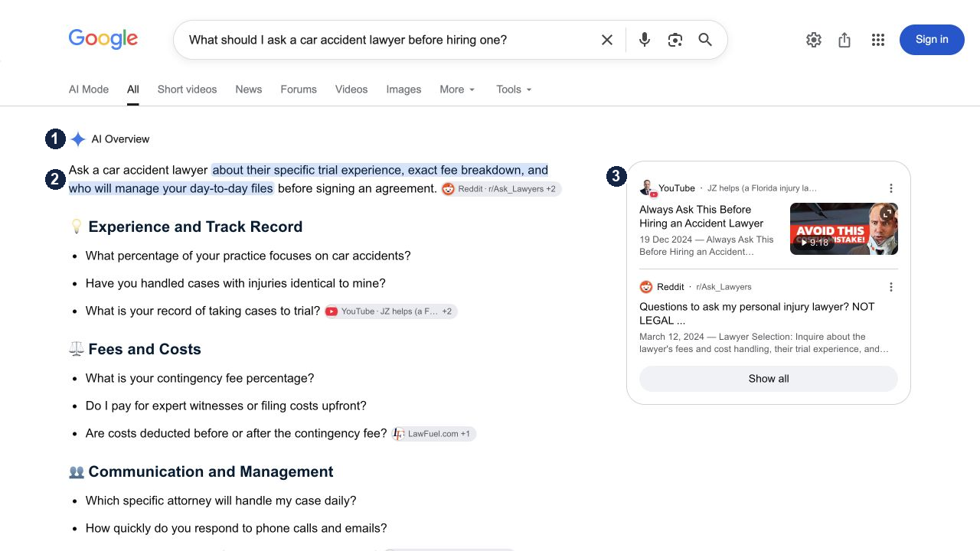
Task: Open the News tab
Action: coord(249,90)
